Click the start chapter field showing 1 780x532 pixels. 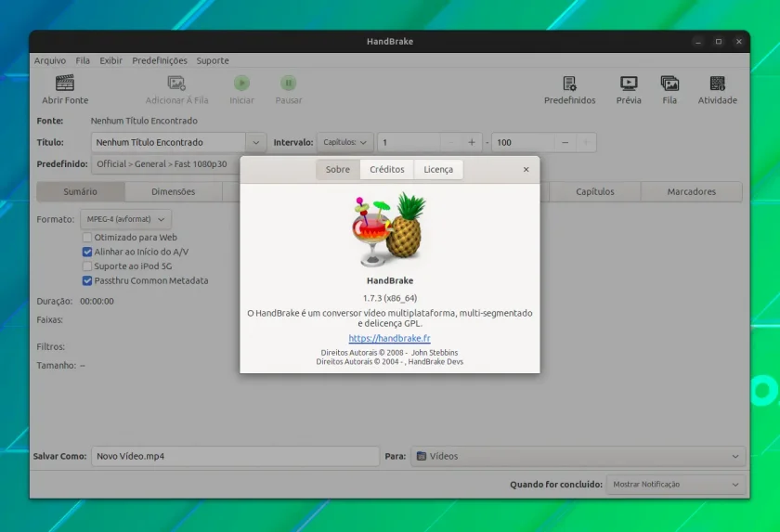409,142
